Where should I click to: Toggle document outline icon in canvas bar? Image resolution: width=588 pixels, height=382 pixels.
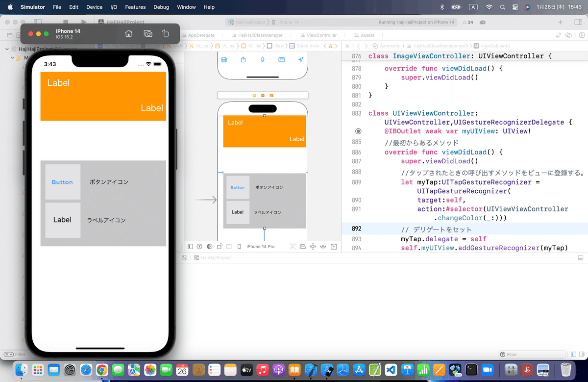point(191,246)
